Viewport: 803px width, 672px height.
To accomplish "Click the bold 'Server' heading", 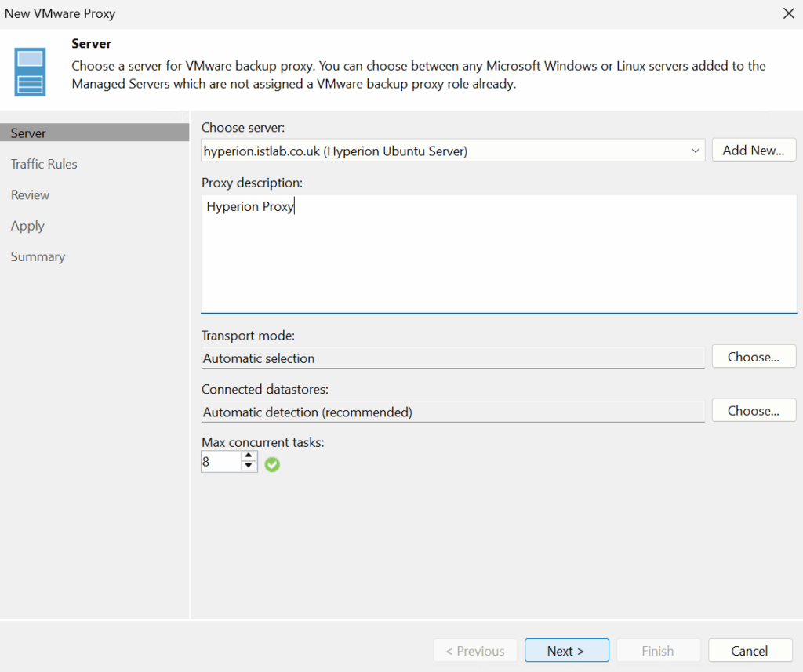I will 91,44.
